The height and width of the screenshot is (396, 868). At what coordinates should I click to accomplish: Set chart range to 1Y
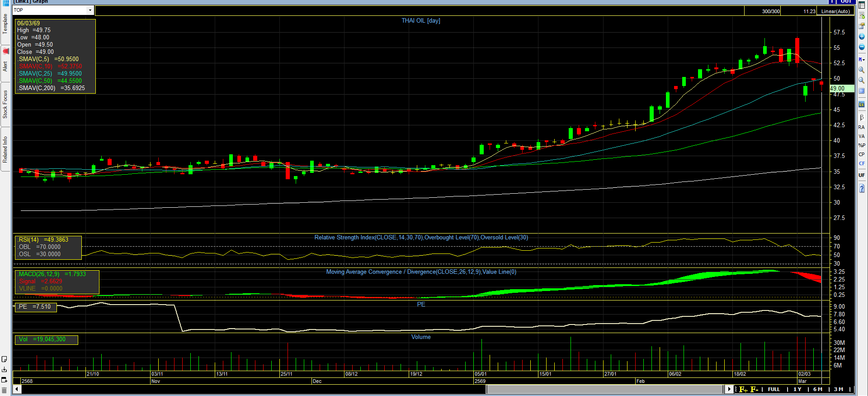click(x=797, y=389)
